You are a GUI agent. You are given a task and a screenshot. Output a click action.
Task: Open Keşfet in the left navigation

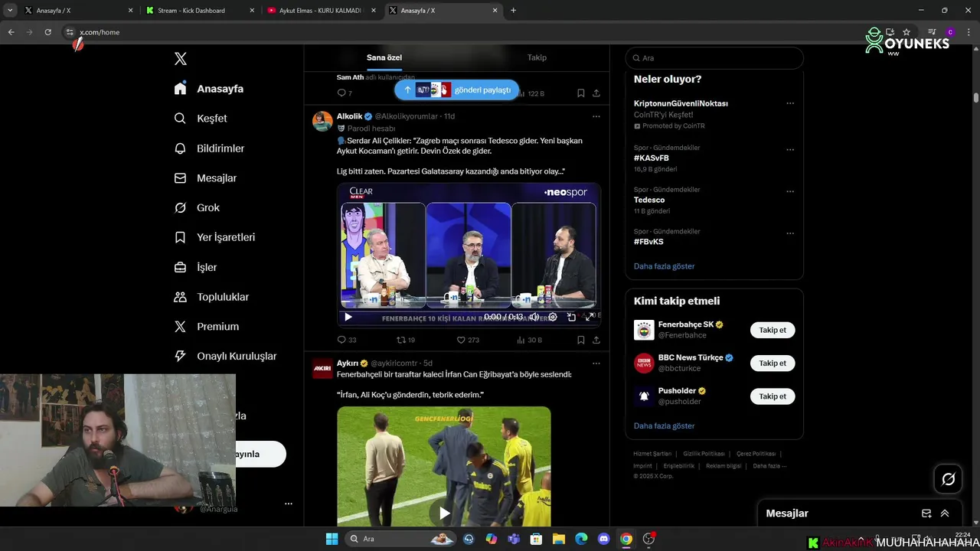201,119
